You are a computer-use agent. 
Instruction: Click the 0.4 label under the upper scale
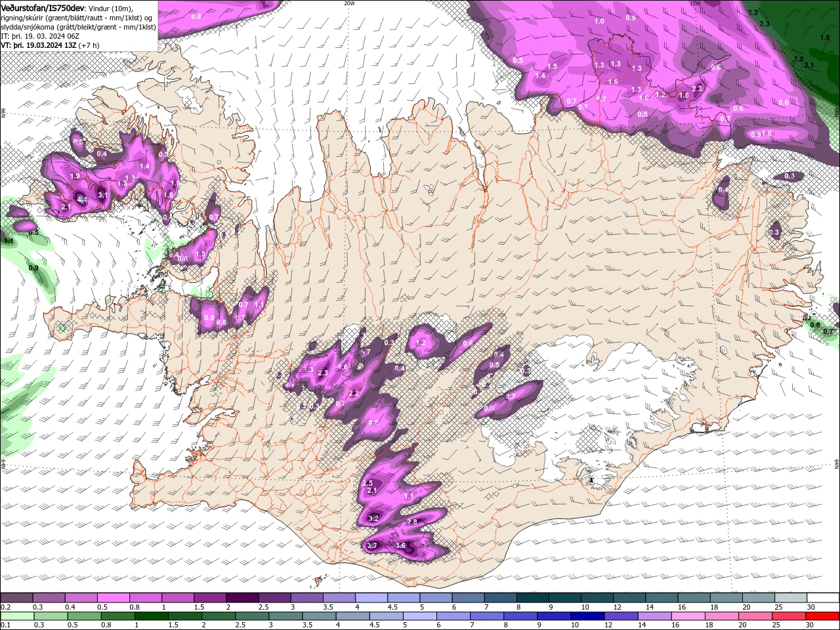[70, 607]
